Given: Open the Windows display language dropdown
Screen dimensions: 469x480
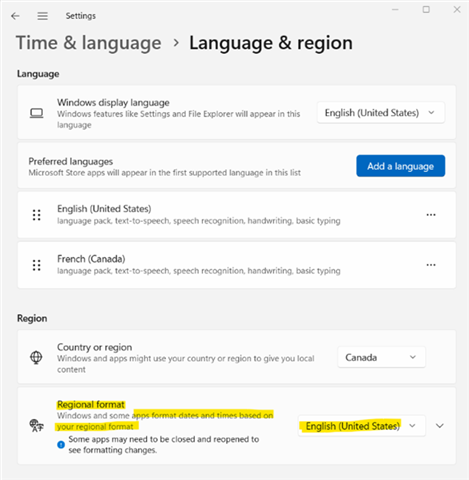Looking at the screenshot, I should pos(381,113).
